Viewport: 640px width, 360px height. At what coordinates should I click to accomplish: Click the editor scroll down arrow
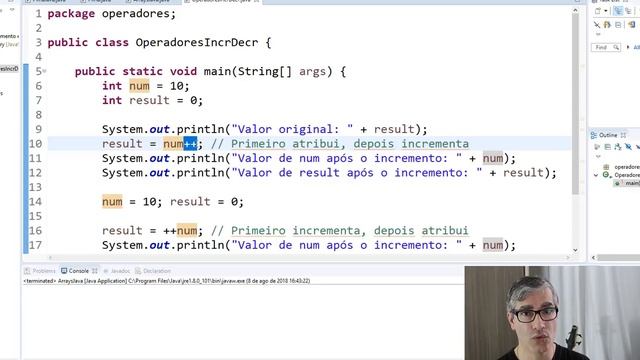click(576, 250)
